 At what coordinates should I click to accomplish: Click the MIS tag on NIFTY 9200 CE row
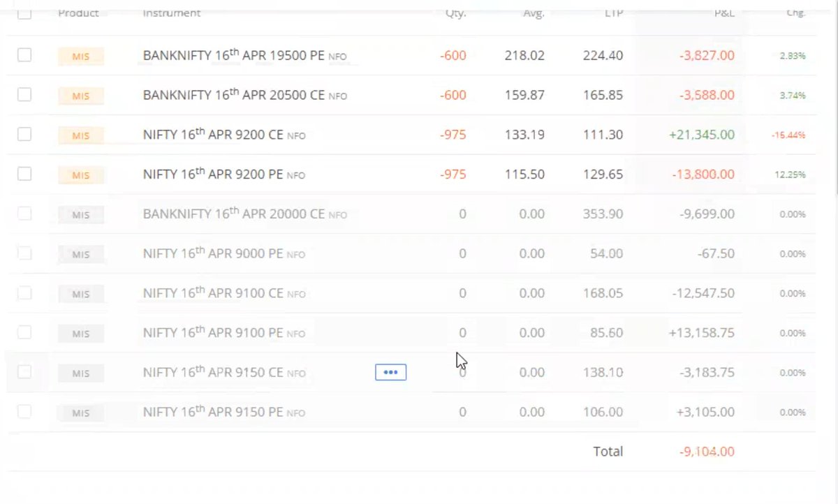click(x=81, y=135)
